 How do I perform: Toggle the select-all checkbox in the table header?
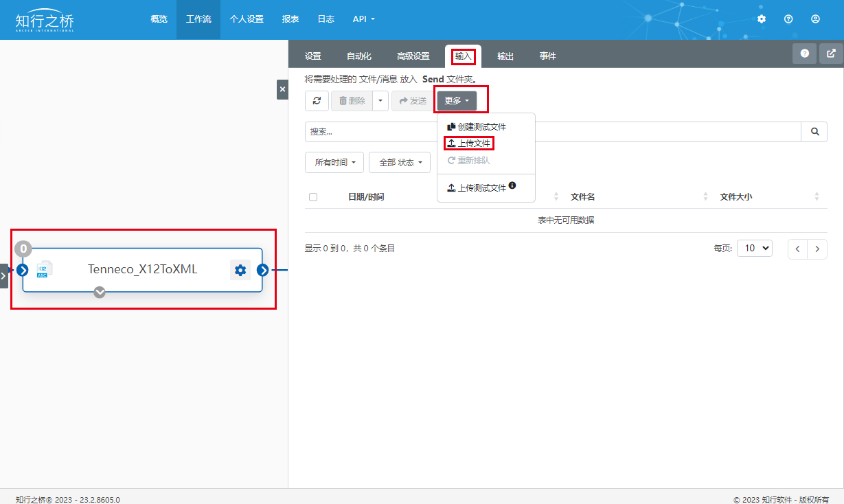(313, 197)
